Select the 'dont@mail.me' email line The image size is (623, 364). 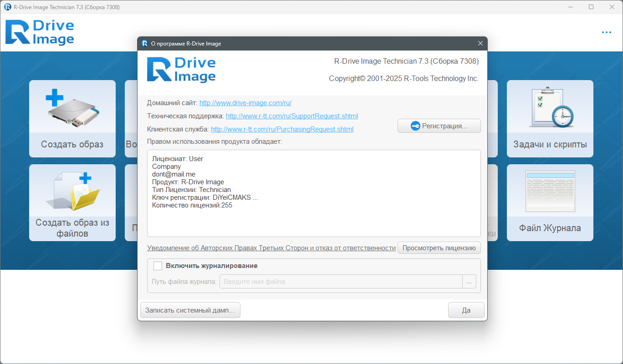(174, 174)
